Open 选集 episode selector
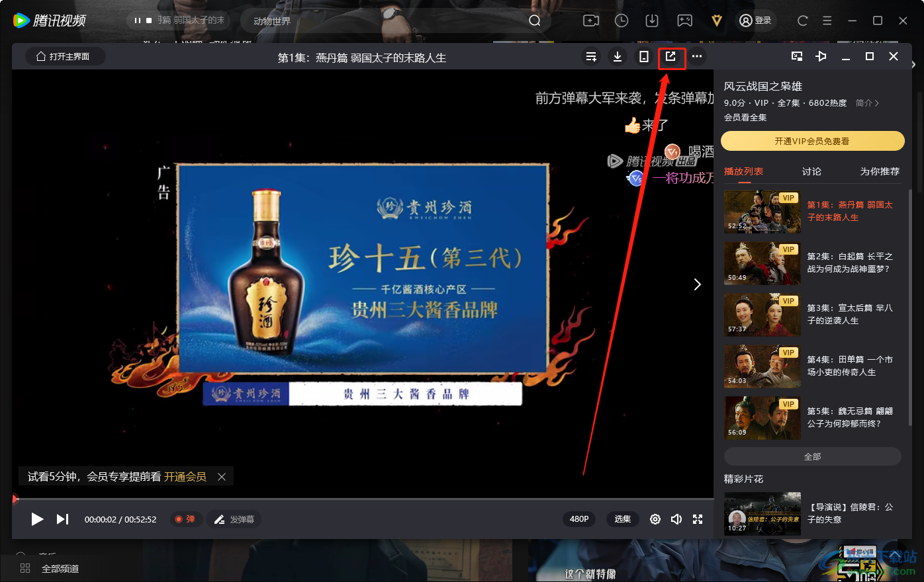The image size is (924, 582). click(x=622, y=519)
